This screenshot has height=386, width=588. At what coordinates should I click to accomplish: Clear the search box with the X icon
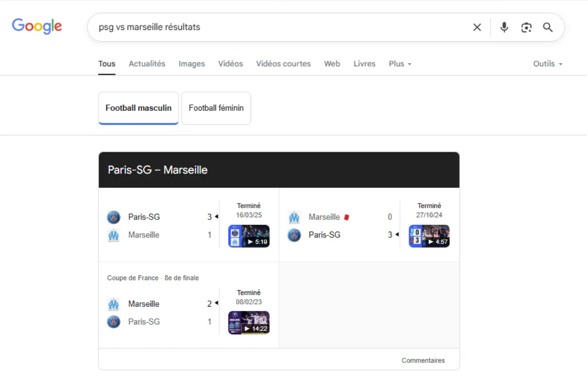pyautogui.click(x=477, y=27)
